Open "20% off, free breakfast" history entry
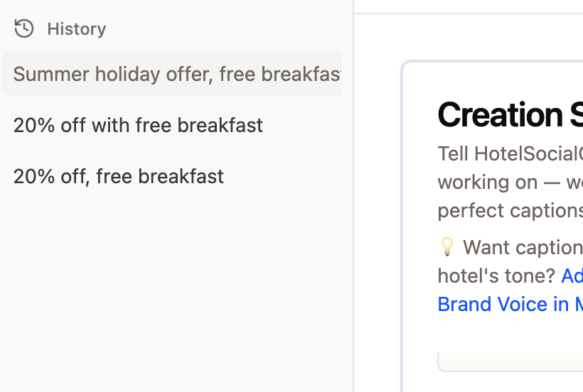 [x=118, y=176]
